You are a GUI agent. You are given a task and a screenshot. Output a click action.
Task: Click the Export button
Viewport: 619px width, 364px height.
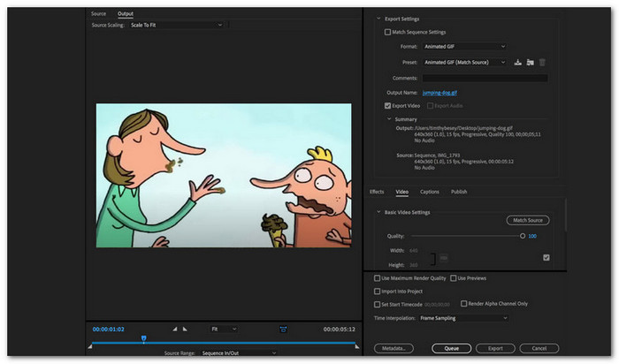[495, 348]
